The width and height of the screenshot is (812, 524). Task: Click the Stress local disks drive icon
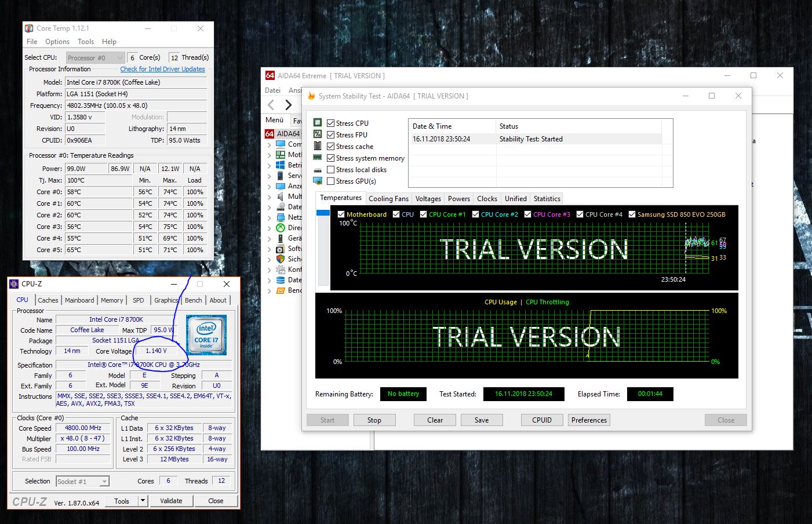[x=318, y=170]
